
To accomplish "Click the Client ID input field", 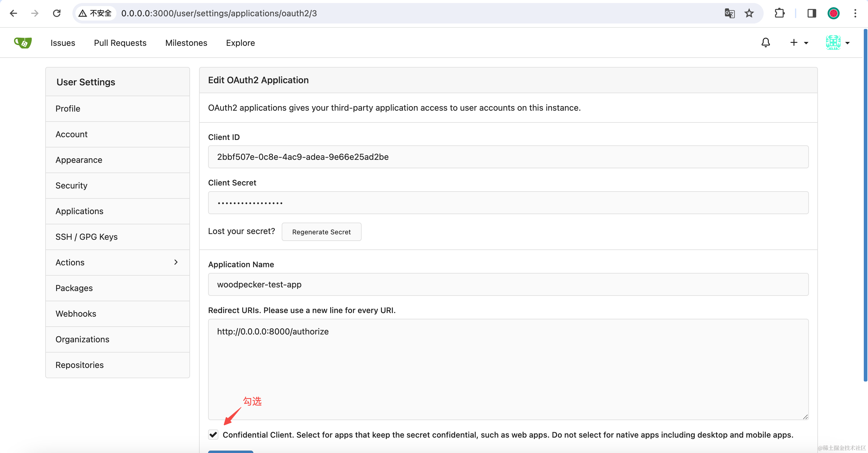I will [x=508, y=157].
